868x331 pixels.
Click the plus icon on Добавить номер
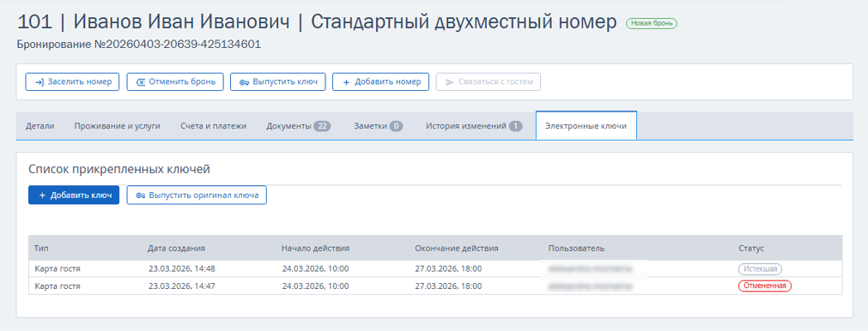click(x=346, y=82)
